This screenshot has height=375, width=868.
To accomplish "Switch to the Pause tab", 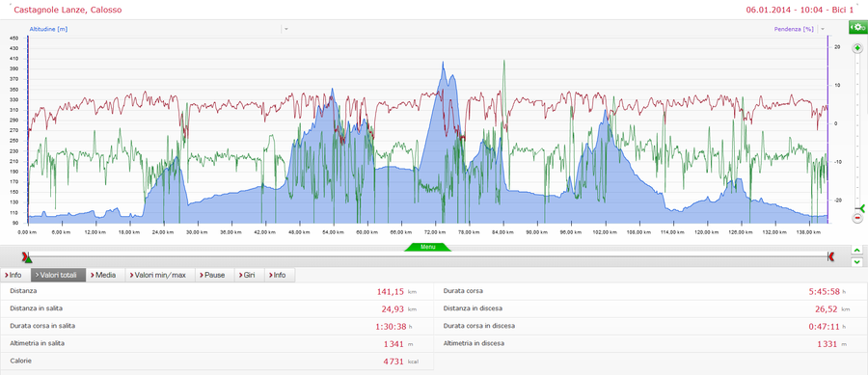I will [x=215, y=275].
